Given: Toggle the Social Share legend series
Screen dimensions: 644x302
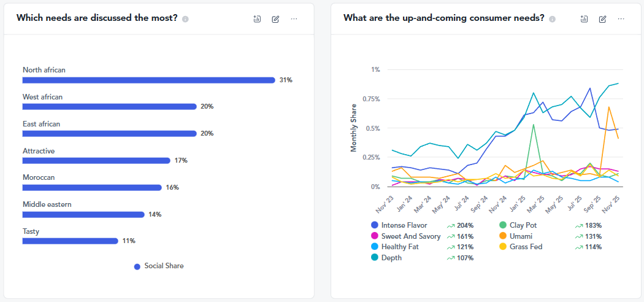Looking at the screenshot, I should click(159, 266).
